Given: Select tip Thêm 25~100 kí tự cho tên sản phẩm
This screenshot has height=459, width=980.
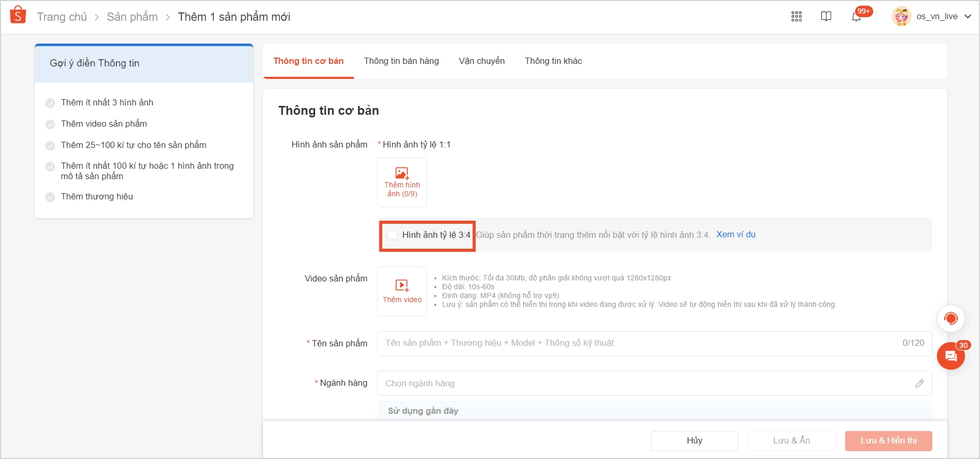Looking at the screenshot, I should pyautogui.click(x=133, y=145).
